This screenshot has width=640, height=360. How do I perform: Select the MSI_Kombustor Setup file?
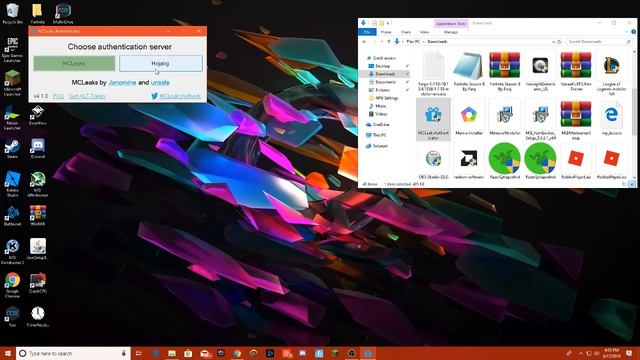(x=540, y=119)
